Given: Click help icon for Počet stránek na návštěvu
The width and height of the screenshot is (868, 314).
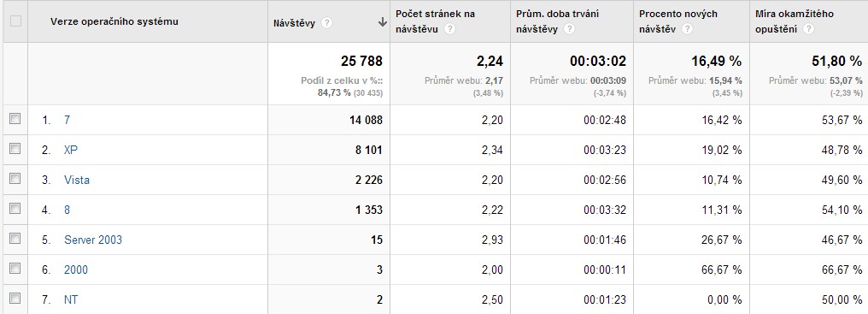Looking at the screenshot, I should (449, 29).
